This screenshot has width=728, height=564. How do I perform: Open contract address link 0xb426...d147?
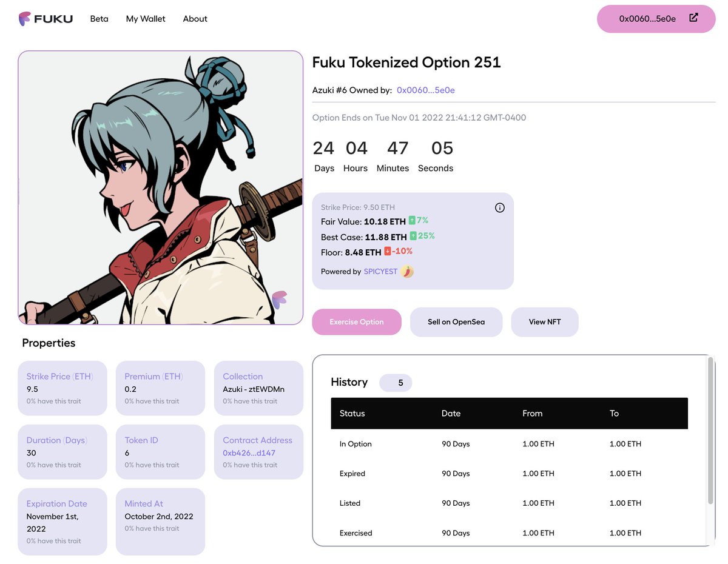(x=249, y=453)
